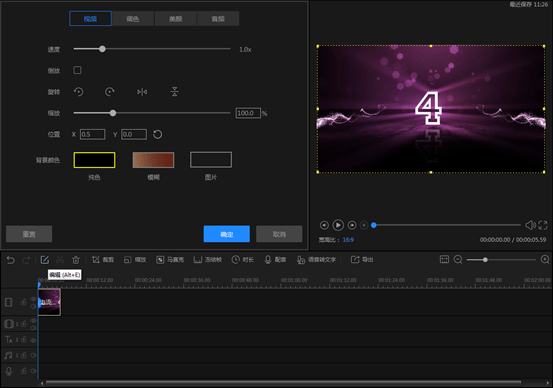Adjust the timeline zoom slider handle

pyautogui.click(x=485, y=260)
